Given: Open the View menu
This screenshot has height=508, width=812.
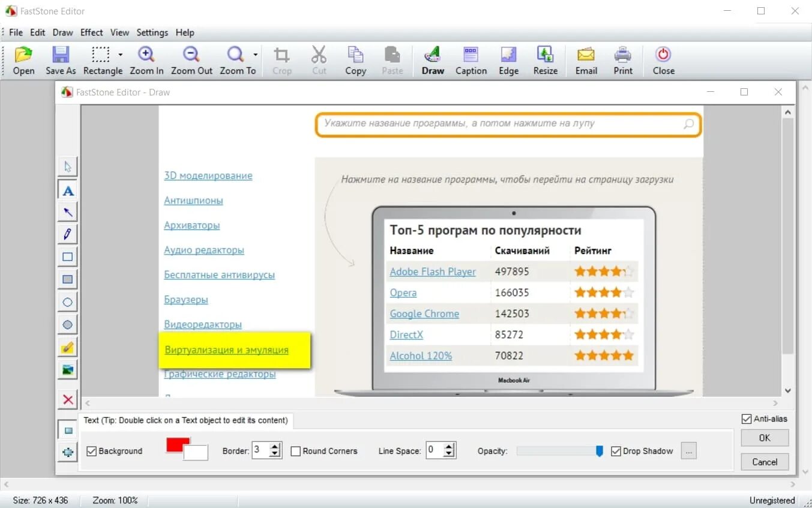Looking at the screenshot, I should click(119, 32).
